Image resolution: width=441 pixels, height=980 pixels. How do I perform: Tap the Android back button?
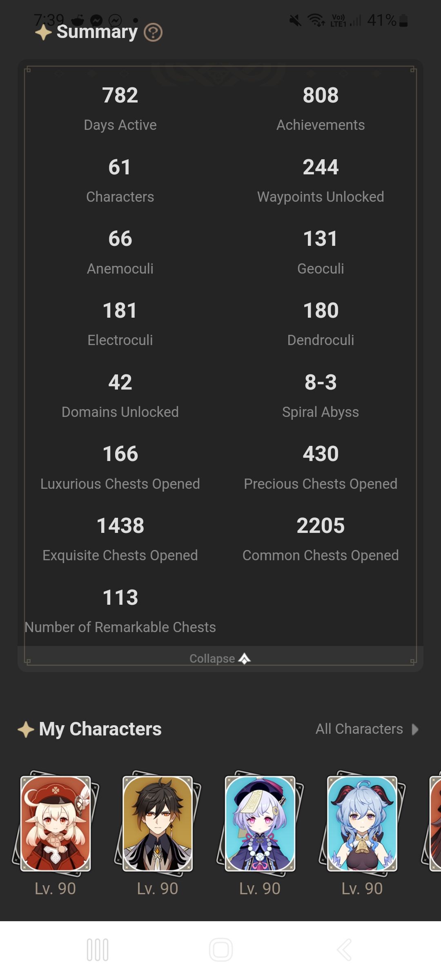[344, 950]
